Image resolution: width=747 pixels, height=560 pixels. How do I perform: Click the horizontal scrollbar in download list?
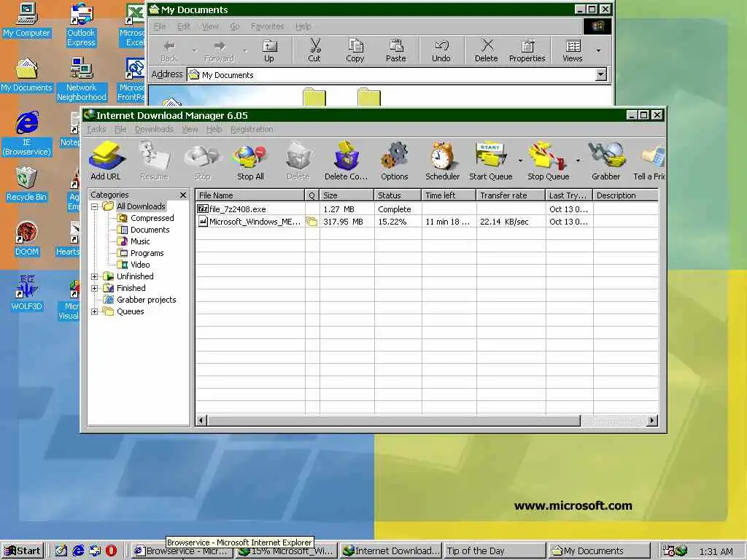pos(393,421)
